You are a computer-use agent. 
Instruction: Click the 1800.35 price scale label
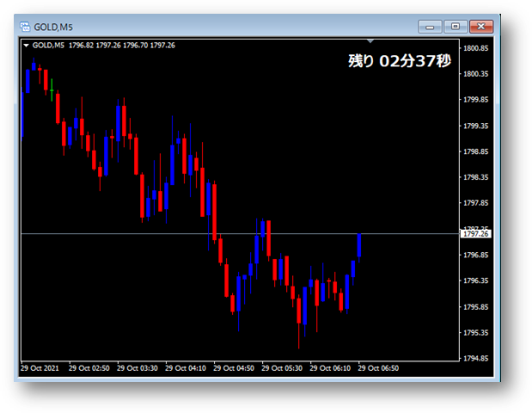tap(475, 74)
